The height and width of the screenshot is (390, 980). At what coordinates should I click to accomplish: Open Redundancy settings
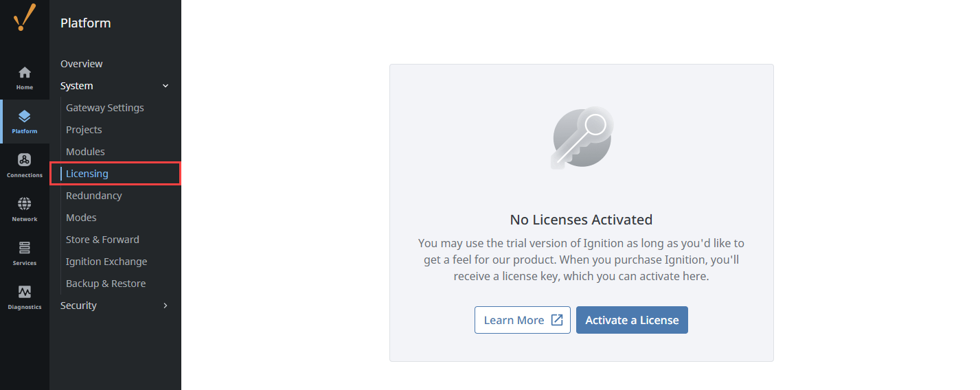(94, 196)
